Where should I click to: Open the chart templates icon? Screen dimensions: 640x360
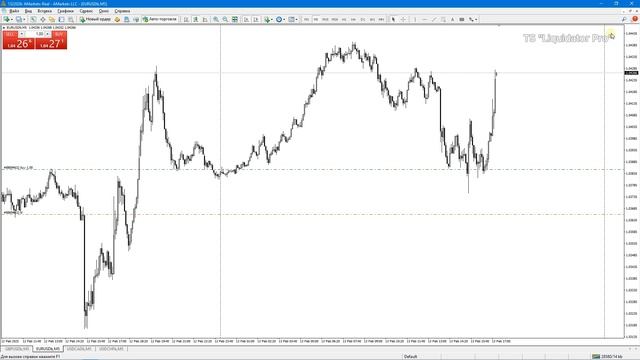point(291,19)
